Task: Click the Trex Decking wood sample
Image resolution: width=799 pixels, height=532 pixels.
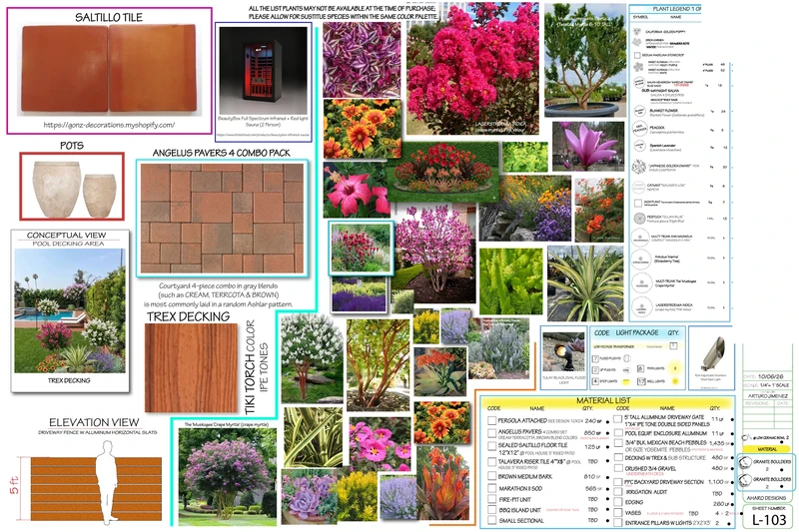Action: point(191,367)
